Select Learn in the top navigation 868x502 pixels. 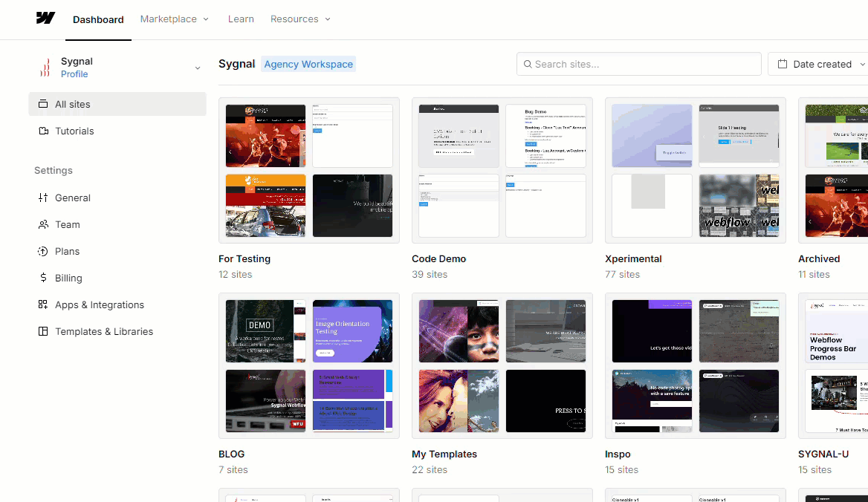pyautogui.click(x=241, y=19)
